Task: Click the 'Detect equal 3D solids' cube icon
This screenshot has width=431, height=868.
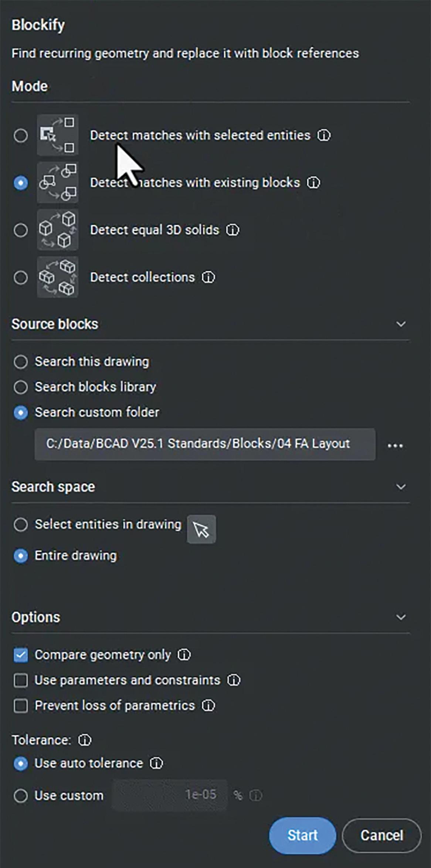Action: 58,230
